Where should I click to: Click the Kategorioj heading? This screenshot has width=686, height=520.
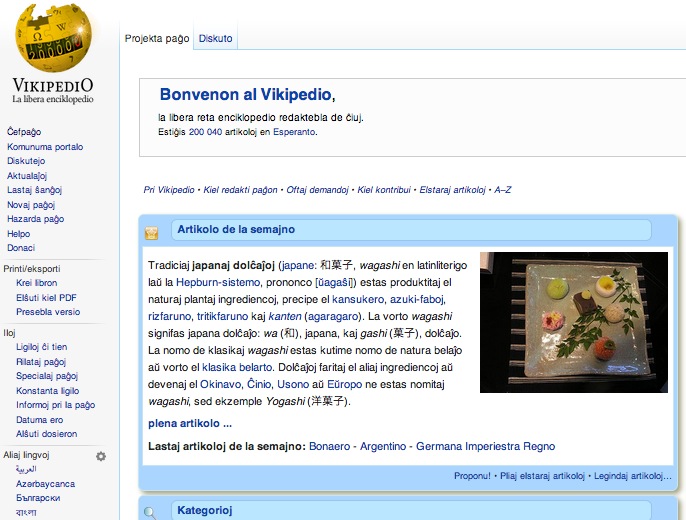point(205,510)
